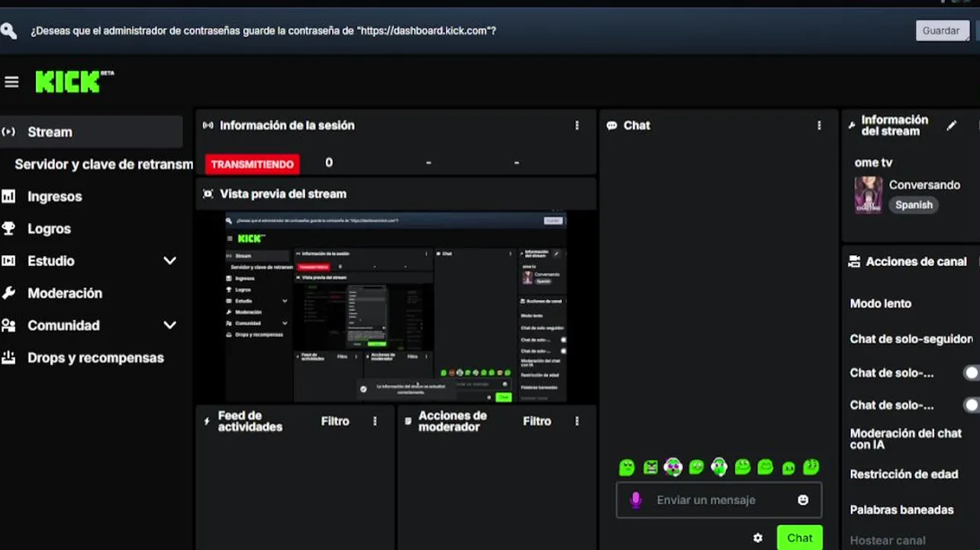Click the Enviar un mensaje field
Viewport: 980px width, 550px height.
coord(719,500)
